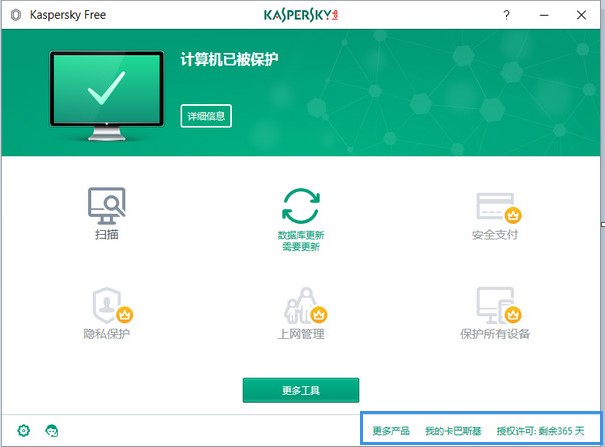Open the 详细信息 details button
605x447 pixels.
(206, 116)
